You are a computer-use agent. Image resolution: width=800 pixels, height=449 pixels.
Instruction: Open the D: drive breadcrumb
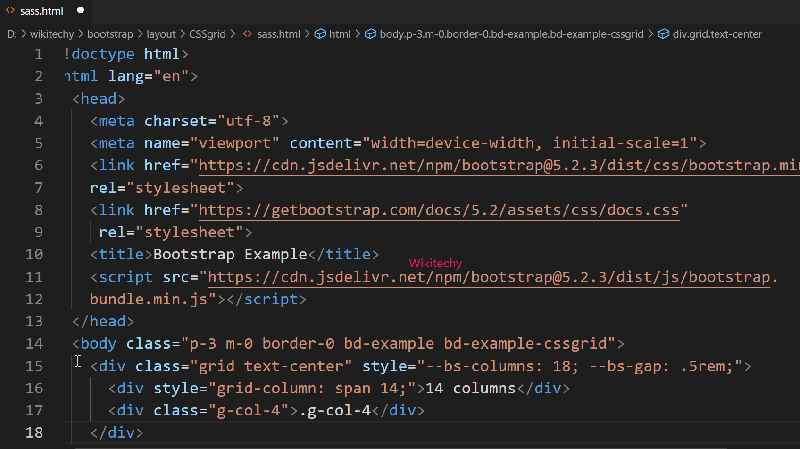[12, 34]
